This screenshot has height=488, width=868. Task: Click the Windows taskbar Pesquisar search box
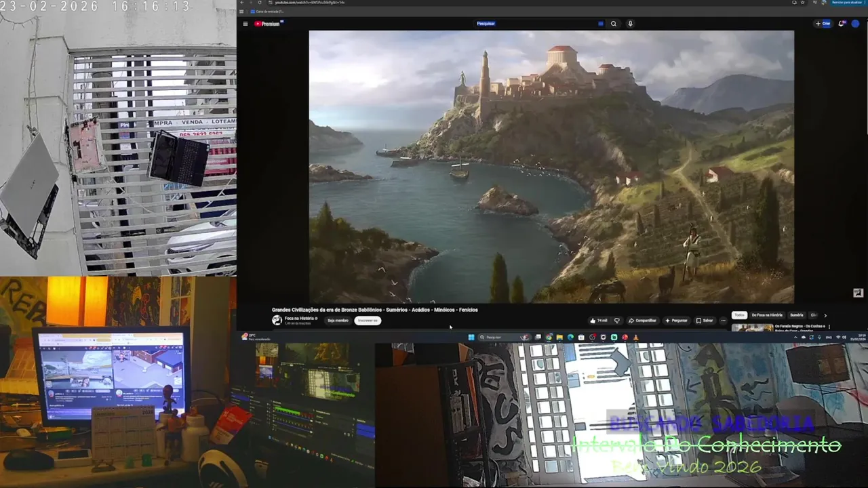(x=505, y=338)
